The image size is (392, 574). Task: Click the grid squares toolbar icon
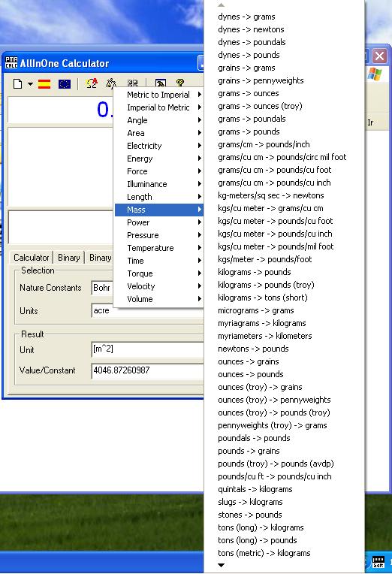pyautogui.click(x=132, y=84)
